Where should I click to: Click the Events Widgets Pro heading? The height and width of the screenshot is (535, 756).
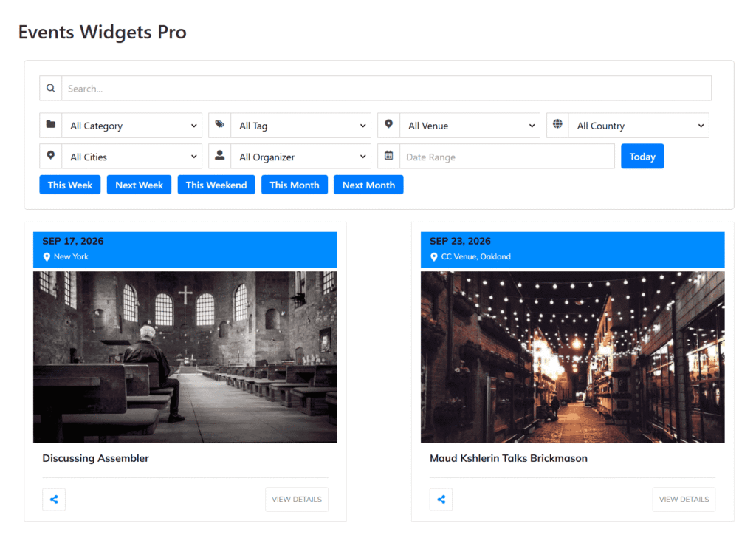[x=102, y=33]
